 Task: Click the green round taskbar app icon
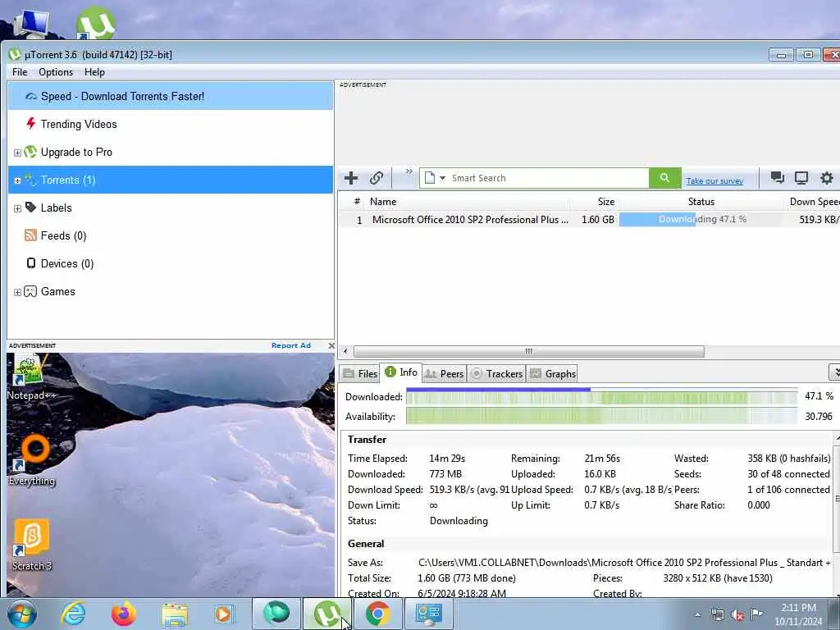coord(276,614)
